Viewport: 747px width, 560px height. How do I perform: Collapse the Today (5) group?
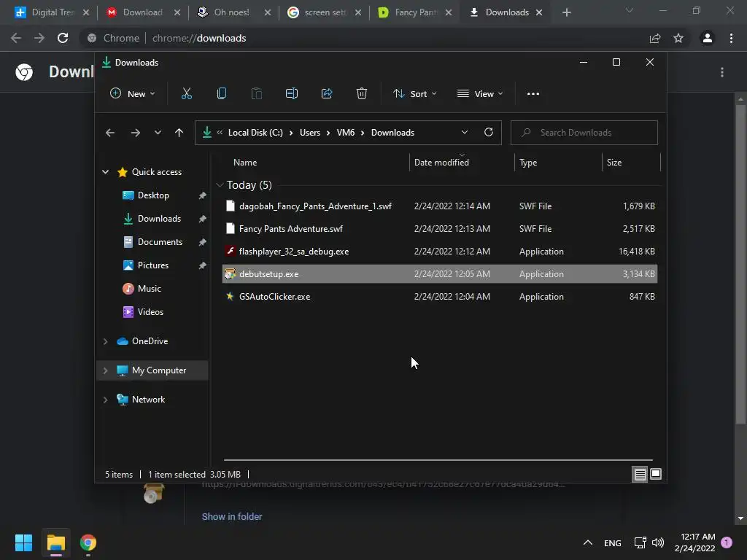(x=220, y=184)
